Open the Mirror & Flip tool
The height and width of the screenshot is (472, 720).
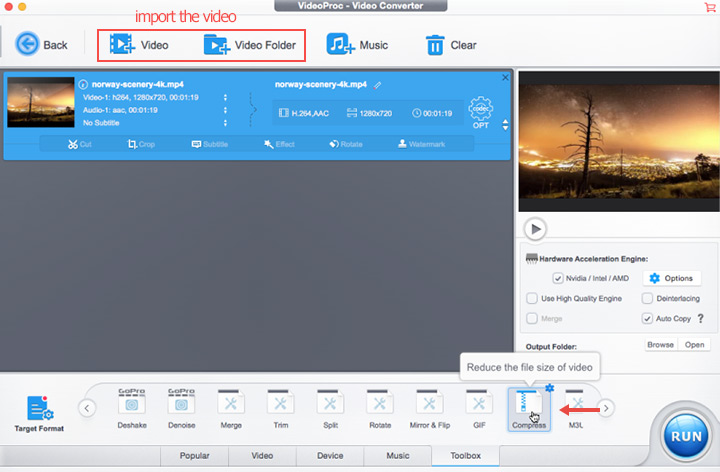coord(429,403)
